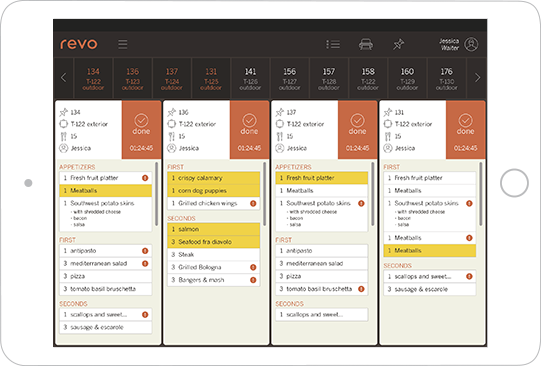Click the pin icon on order 134 card
The image size is (541, 366).
coord(63,112)
